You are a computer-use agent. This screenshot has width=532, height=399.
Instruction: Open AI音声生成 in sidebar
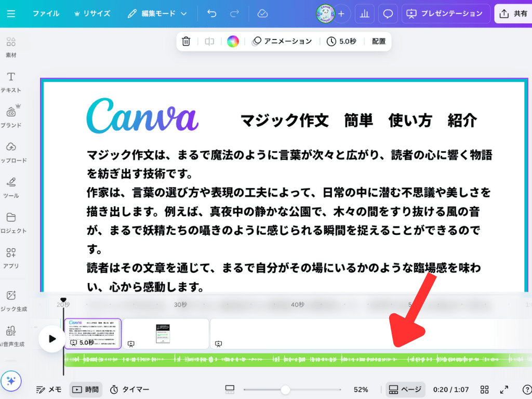pyautogui.click(x=11, y=336)
